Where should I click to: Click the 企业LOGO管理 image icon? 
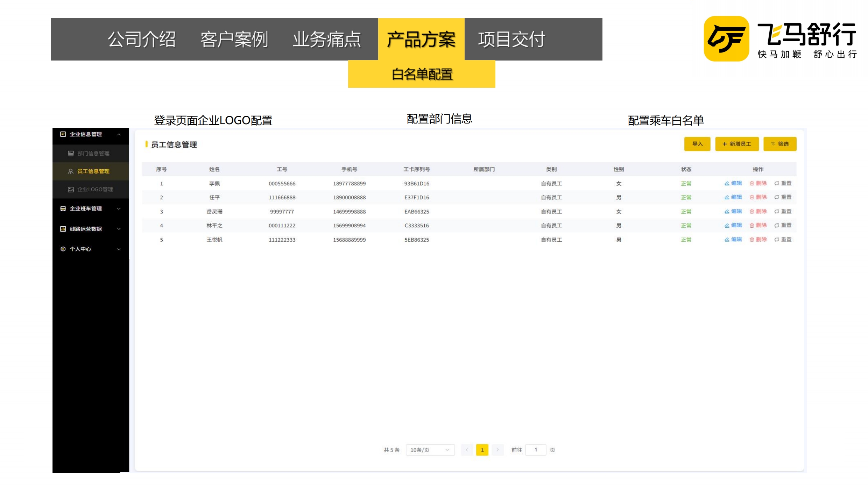coord(71,190)
